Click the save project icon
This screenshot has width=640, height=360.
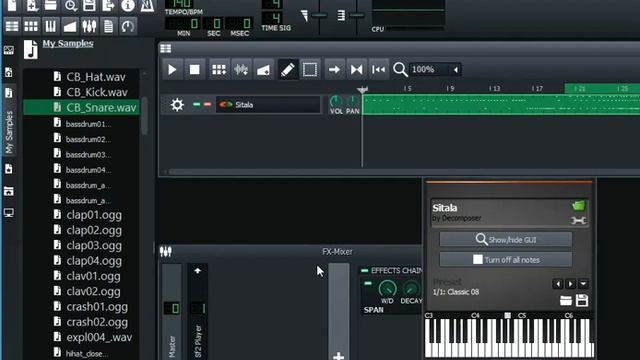click(x=89, y=6)
